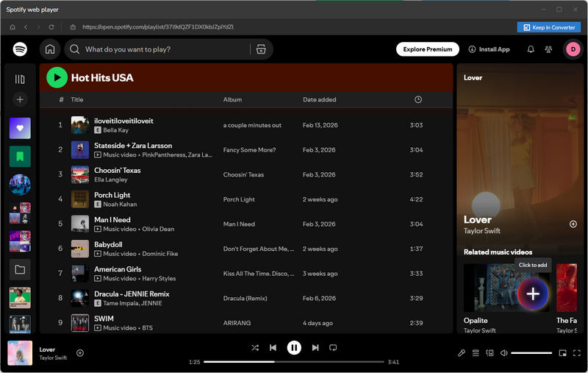Click the browser home icon
This screenshot has width=588, height=373.
tap(12, 27)
